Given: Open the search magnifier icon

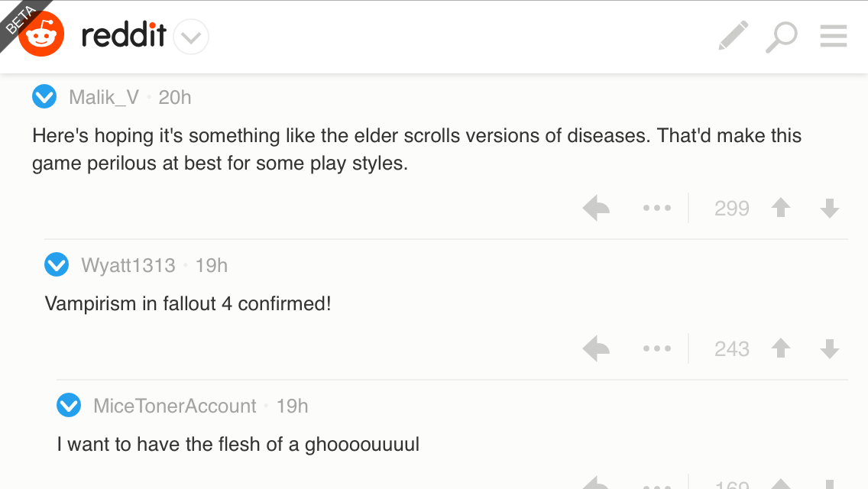Looking at the screenshot, I should pyautogui.click(x=781, y=37).
